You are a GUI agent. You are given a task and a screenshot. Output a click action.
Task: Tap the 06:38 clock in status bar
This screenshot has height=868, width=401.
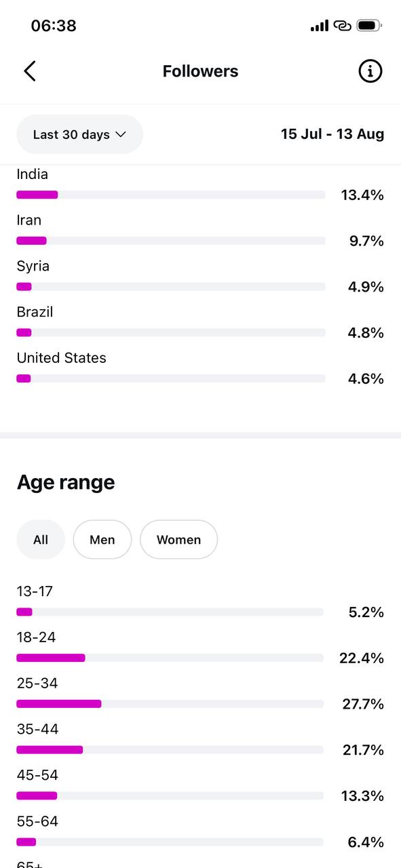click(54, 26)
